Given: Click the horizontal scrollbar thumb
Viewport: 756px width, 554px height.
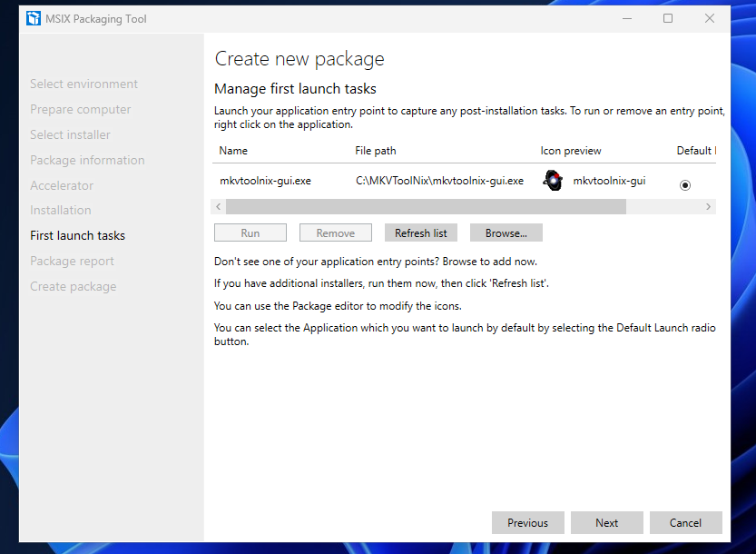Looking at the screenshot, I should click(427, 206).
